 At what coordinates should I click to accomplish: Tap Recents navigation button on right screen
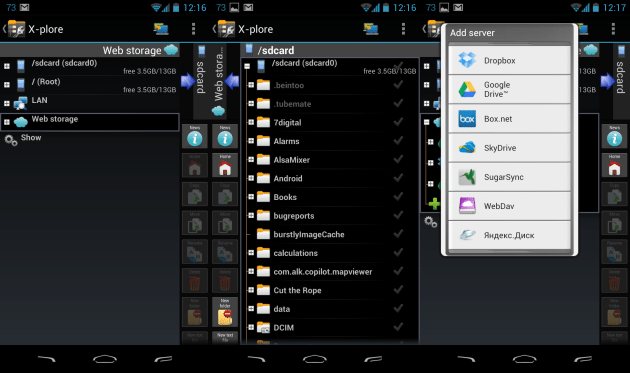583,359
